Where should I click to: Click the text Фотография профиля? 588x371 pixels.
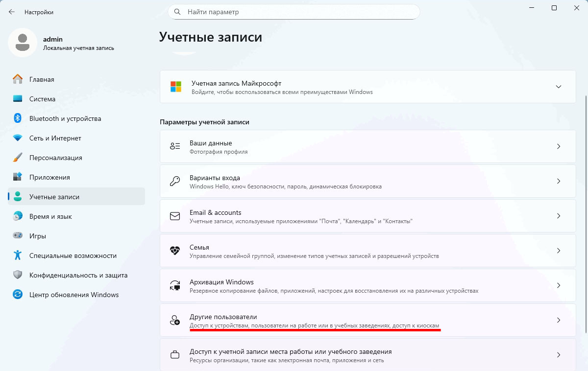[x=219, y=152]
